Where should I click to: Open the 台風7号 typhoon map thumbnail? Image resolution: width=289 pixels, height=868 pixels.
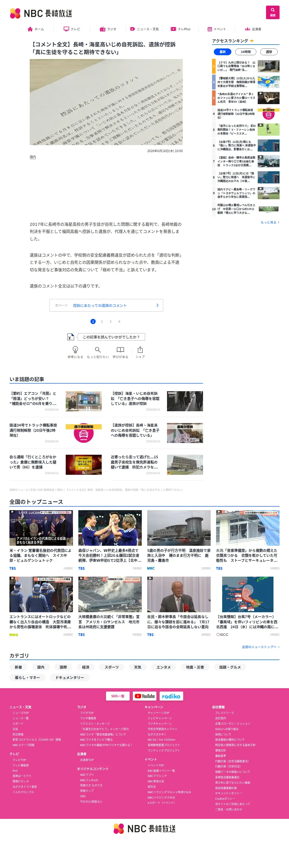248,594
